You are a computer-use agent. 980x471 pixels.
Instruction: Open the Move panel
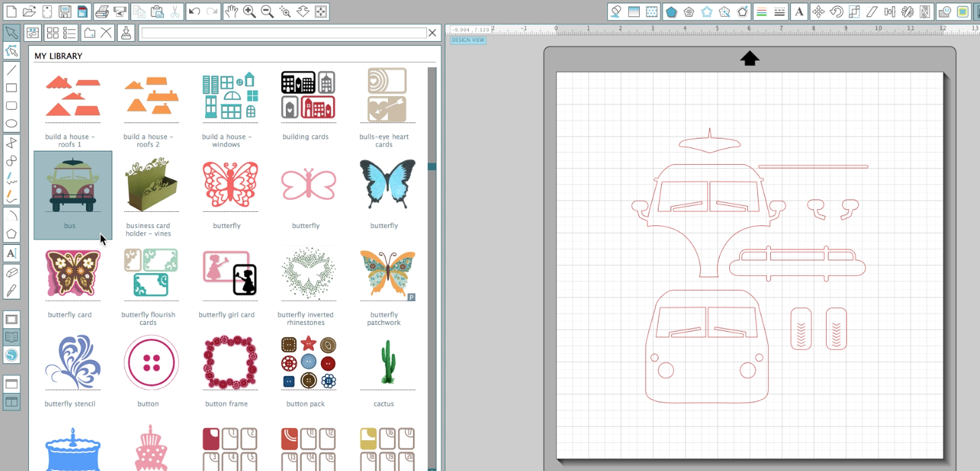[819, 11]
